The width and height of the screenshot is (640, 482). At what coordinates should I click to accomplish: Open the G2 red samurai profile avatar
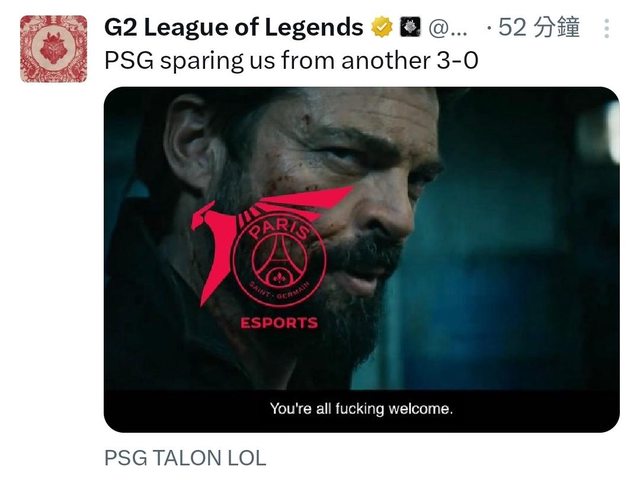(x=54, y=49)
